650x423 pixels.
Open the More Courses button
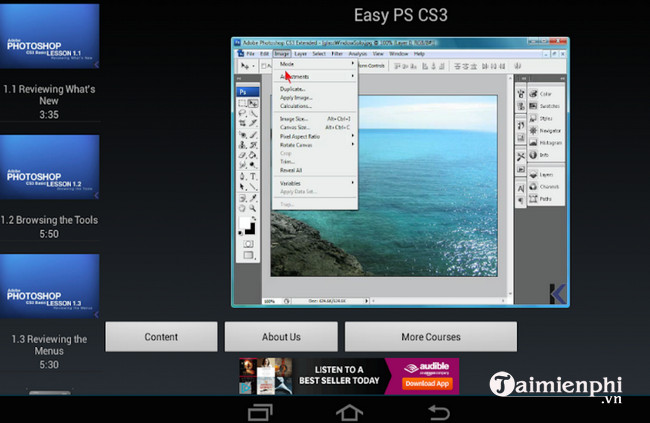431,337
